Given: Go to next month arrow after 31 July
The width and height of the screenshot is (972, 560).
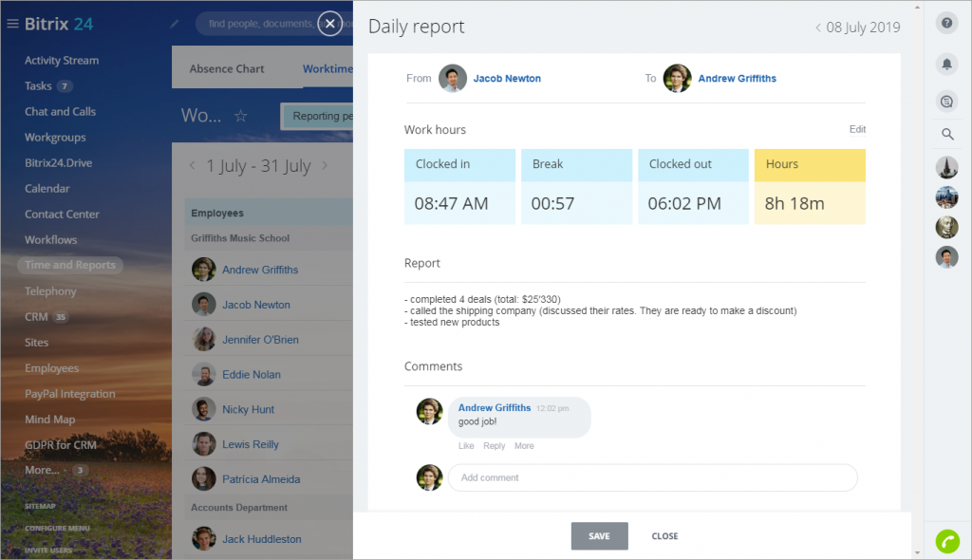Looking at the screenshot, I should pos(325,165).
